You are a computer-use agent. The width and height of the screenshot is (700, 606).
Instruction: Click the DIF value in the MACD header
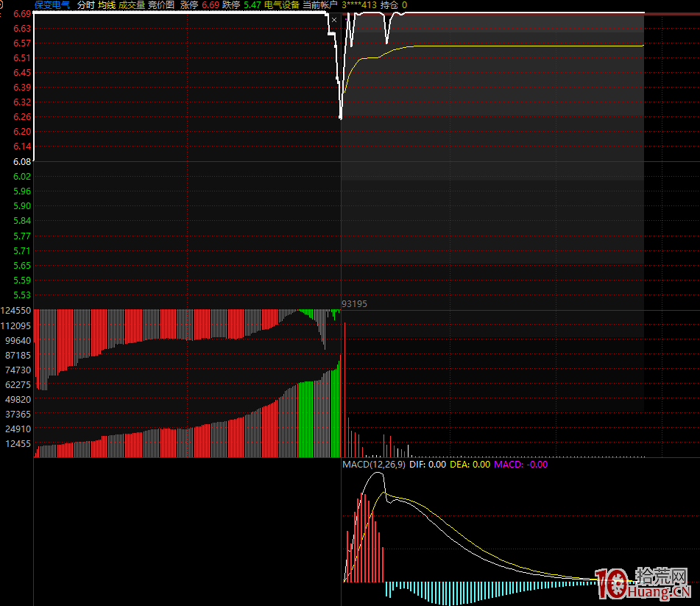click(x=428, y=465)
